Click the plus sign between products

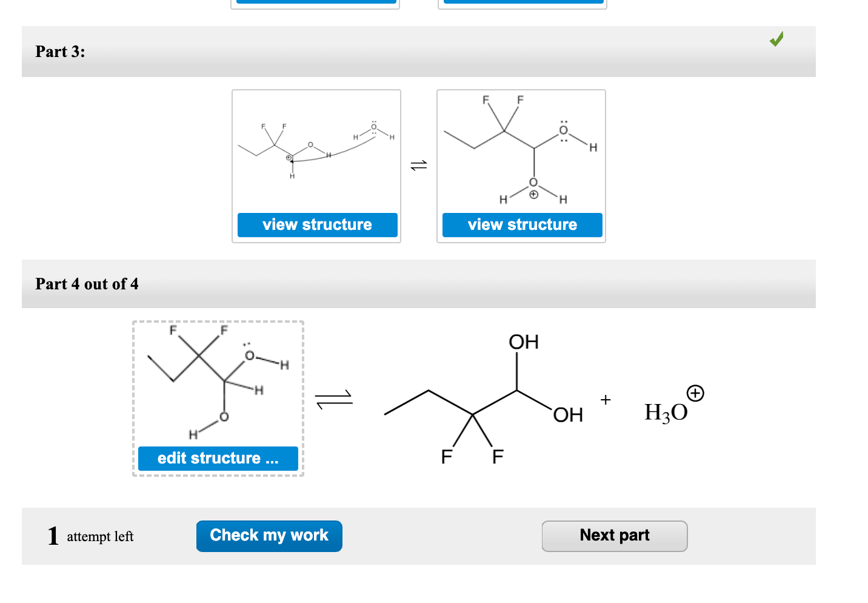[x=605, y=400]
